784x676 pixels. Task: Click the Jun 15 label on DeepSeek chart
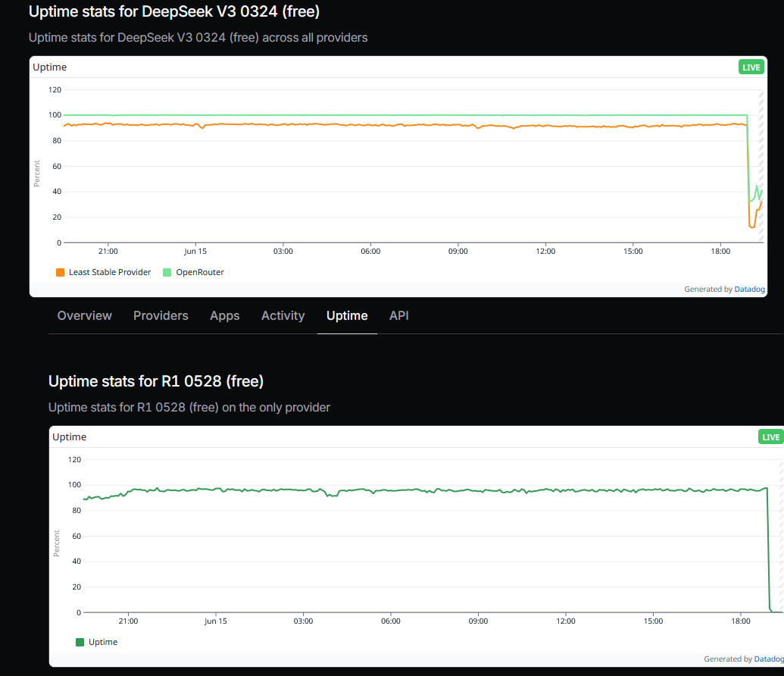pos(195,251)
